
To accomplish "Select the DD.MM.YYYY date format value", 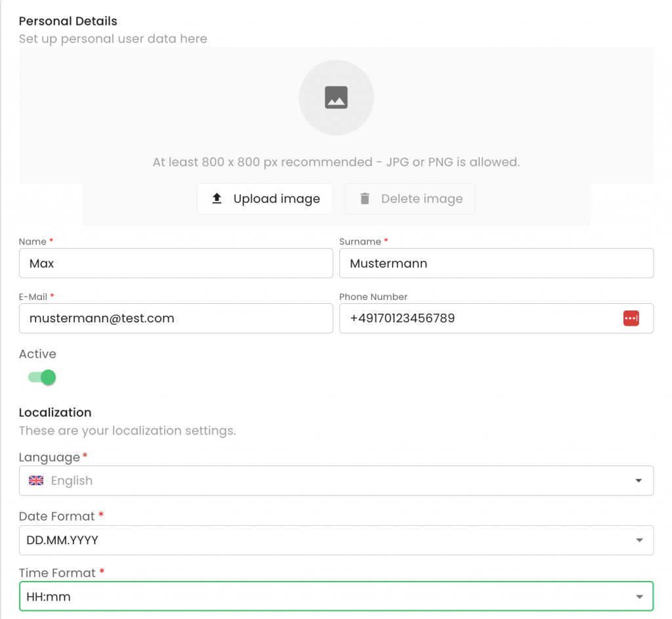I will click(62, 540).
